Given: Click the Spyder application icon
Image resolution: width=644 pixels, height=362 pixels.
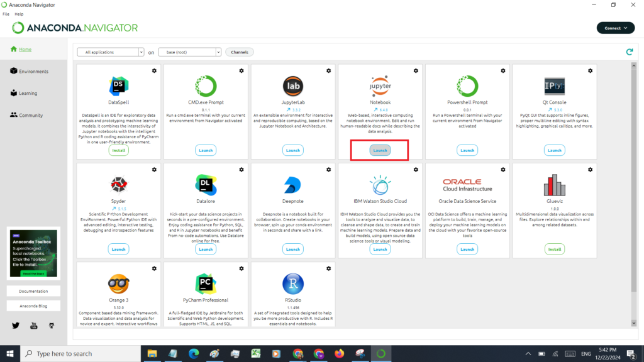Looking at the screenshot, I should tap(118, 185).
